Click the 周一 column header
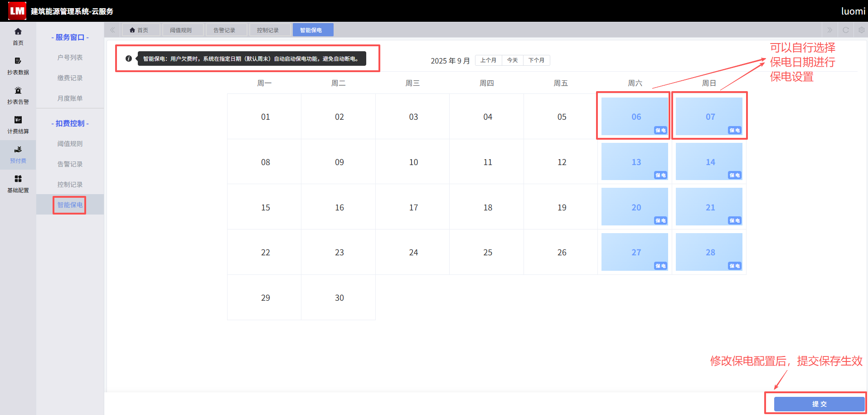Viewport: 868px width, 415px height. click(x=264, y=83)
